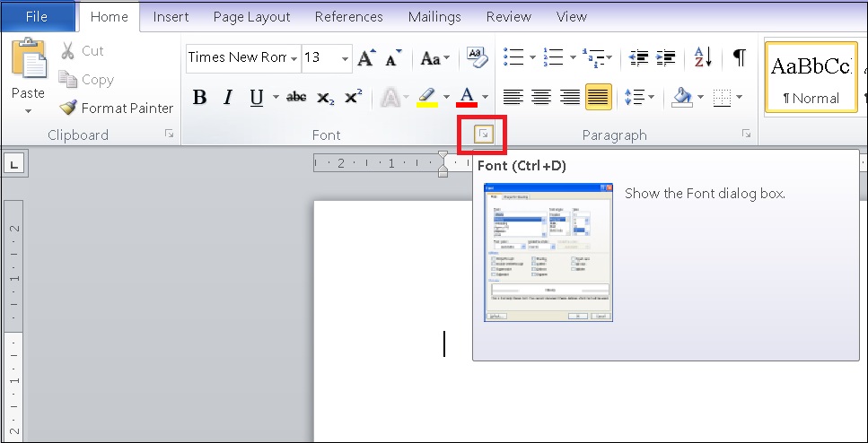Viewport: 868px width, 443px height.
Task: Toggle Superscript formatting
Action: 353,97
